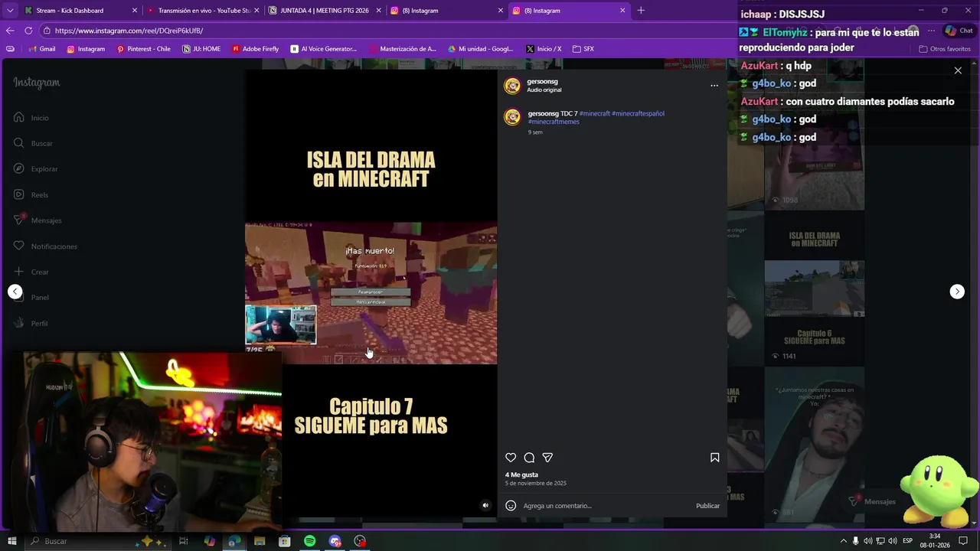This screenshot has width=980, height=551.
Task: Open the #minecraft hashtag link
Action: click(595, 113)
